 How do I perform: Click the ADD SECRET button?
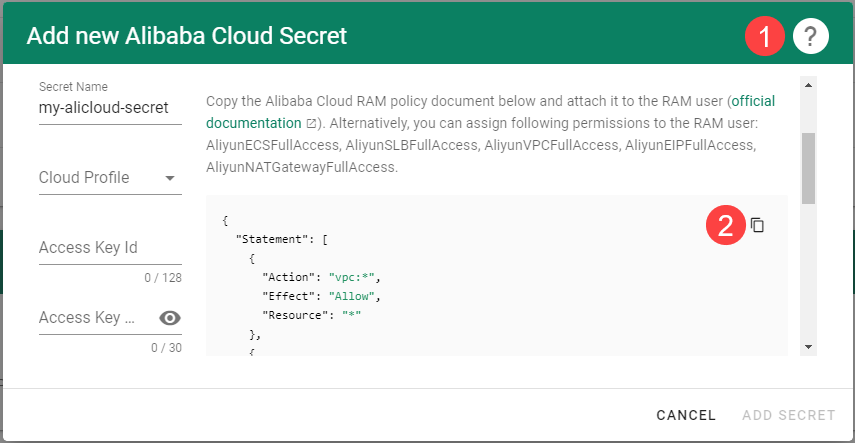(788, 415)
